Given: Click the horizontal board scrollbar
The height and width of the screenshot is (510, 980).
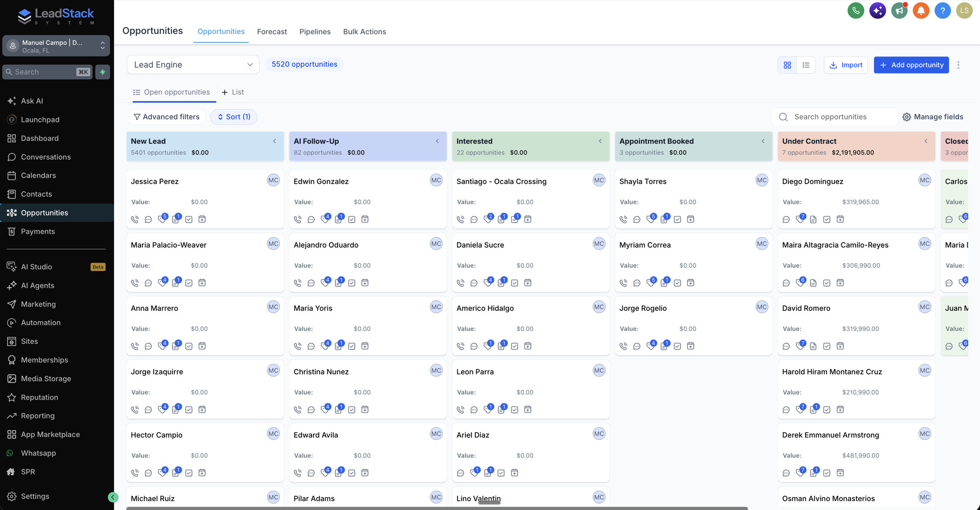Looking at the screenshot, I should [437, 508].
